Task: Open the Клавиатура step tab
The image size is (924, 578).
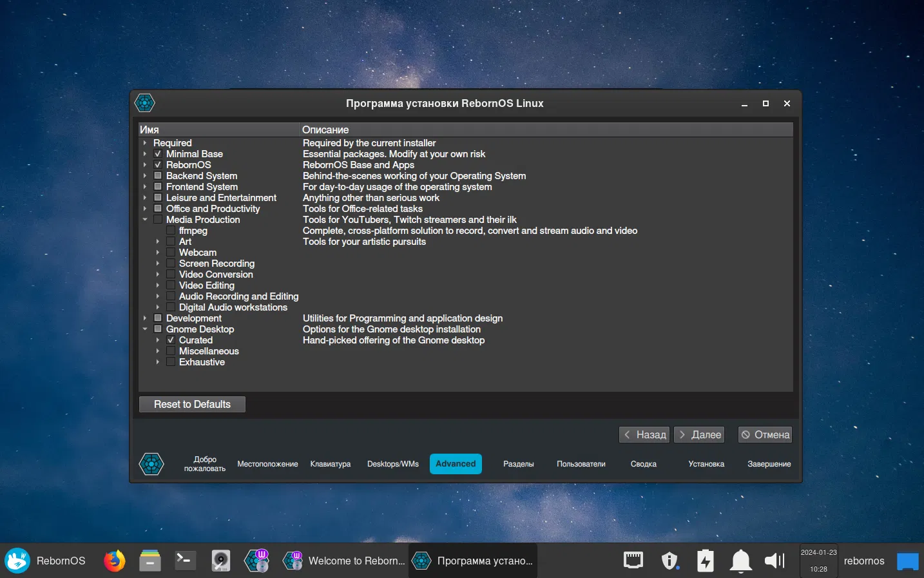Action: point(331,464)
